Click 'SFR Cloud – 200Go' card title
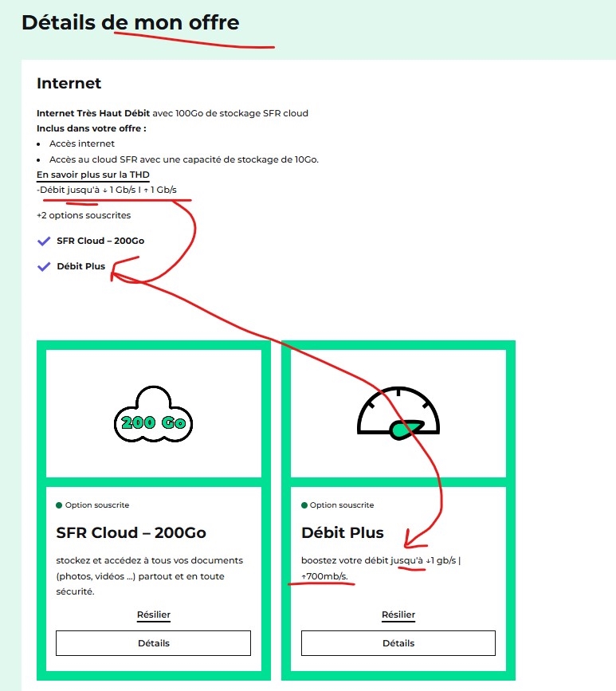 tap(131, 532)
